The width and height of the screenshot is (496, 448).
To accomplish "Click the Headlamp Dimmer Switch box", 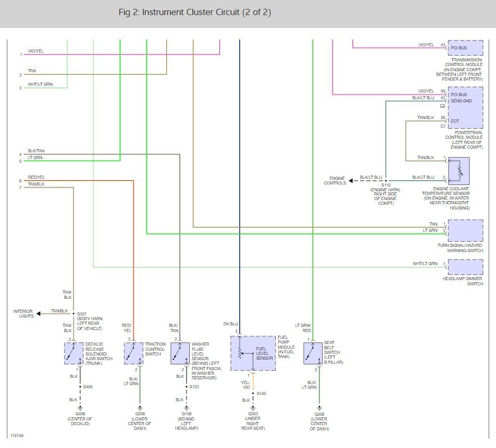I will (465, 267).
